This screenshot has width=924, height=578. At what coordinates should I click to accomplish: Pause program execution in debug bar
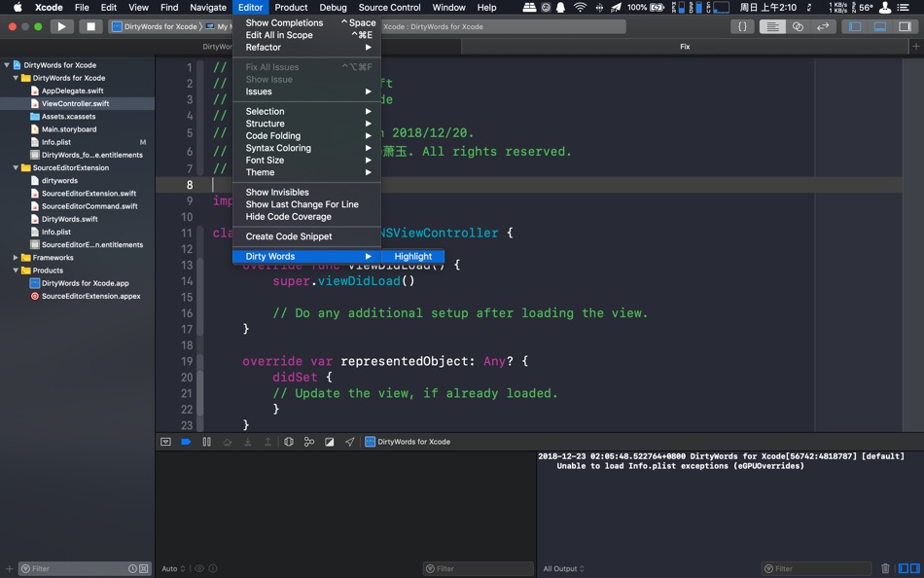point(206,442)
